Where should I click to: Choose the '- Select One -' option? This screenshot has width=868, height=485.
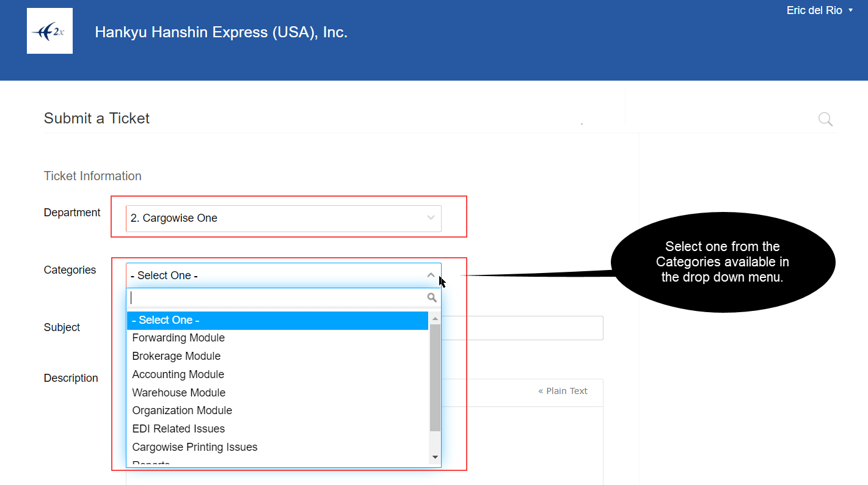278,320
